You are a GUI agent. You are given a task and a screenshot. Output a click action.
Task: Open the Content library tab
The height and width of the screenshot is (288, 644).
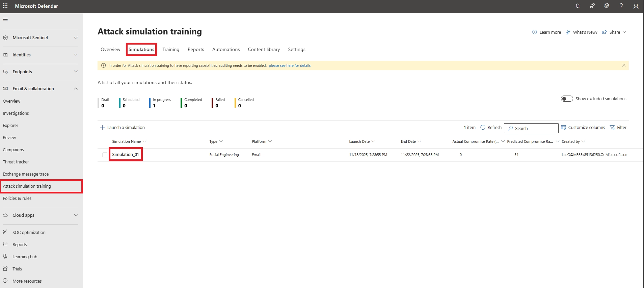pyautogui.click(x=264, y=49)
